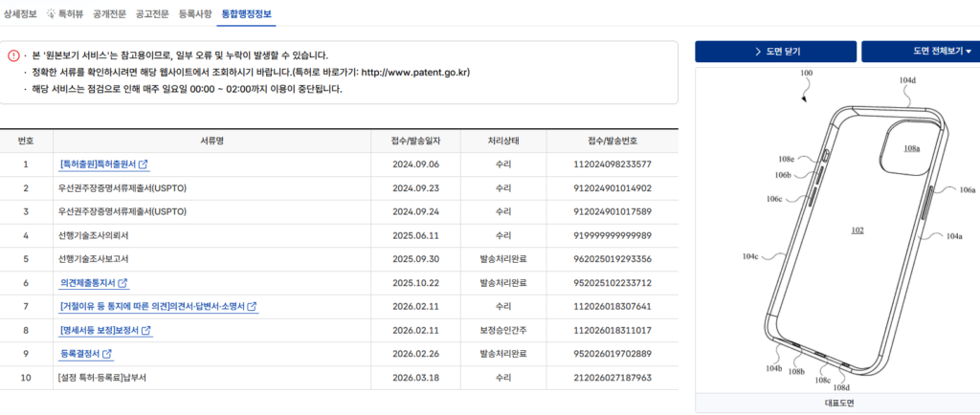Click the 특허뷰 lightbulb icon
980x415 pixels.
click(x=51, y=13)
